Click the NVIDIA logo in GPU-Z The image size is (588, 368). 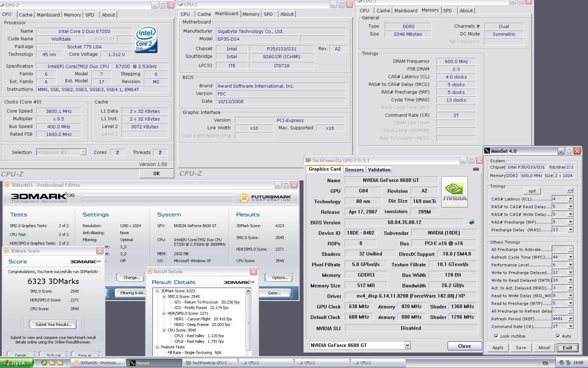coord(455,192)
